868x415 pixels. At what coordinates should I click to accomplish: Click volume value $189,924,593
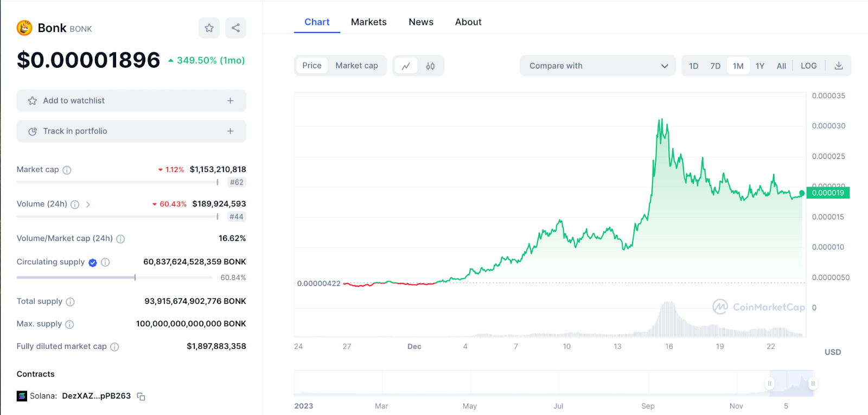click(219, 204)
